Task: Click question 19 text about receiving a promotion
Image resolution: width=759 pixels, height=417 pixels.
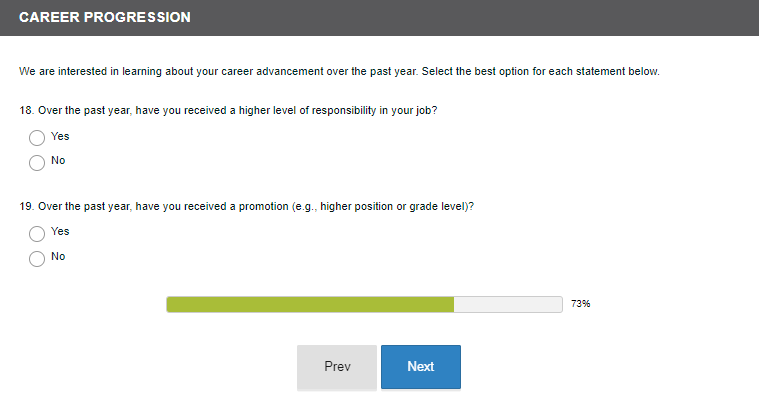Action: (x=255, y=206)
